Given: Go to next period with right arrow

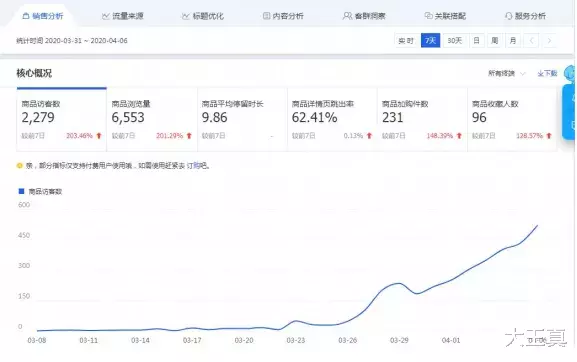Looking at the screenshot, I should click(549, 40).
